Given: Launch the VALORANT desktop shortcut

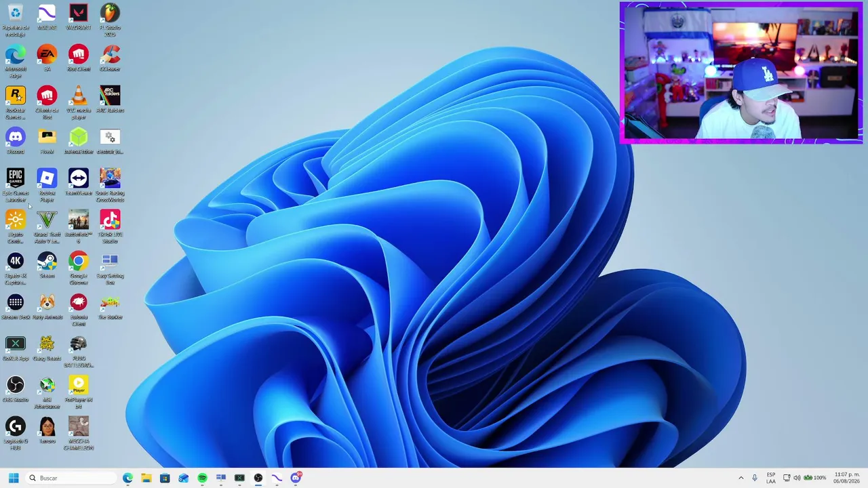Looking at the screenshot, I should pyautogui.click(x=79, y=18).
